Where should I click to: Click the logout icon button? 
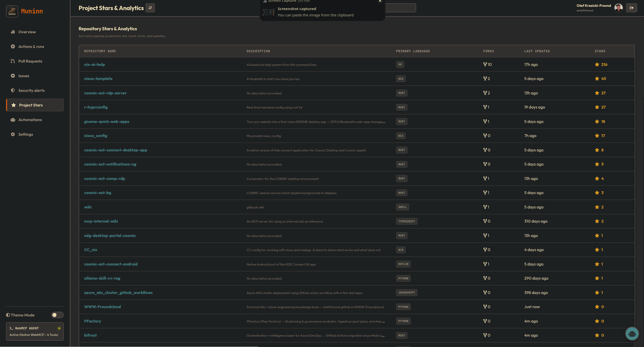[x=631, y=8]
